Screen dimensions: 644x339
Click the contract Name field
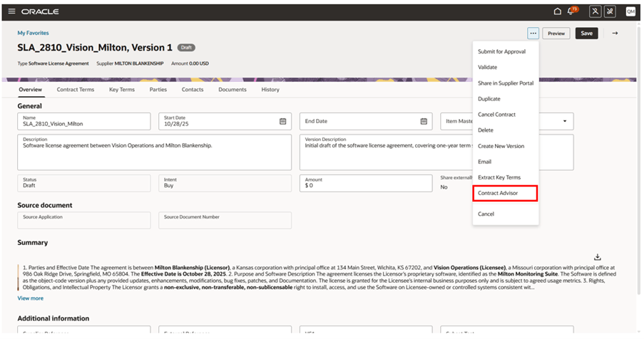pyautogui.click(x=83, y=121)
